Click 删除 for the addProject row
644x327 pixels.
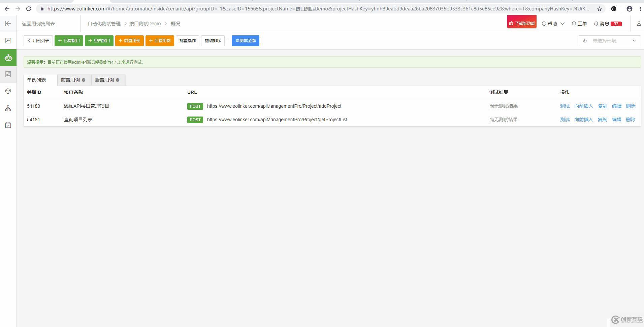pyautogui.click(x=631, y=106)
